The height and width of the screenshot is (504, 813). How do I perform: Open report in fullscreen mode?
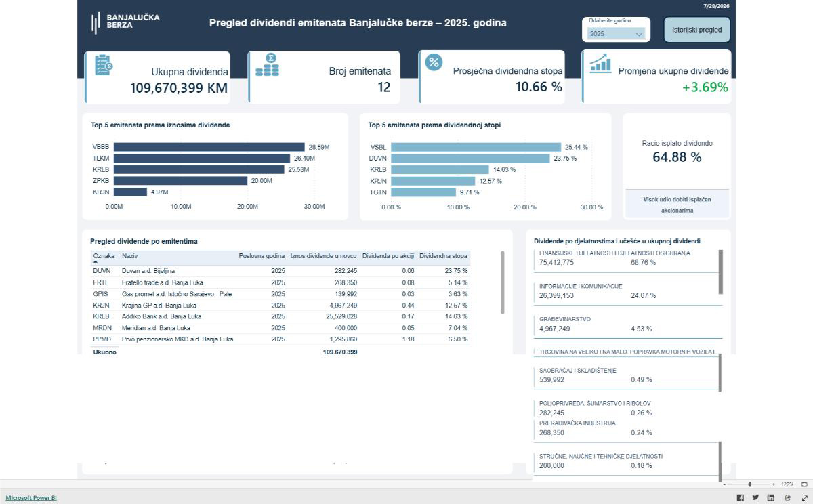805,497
